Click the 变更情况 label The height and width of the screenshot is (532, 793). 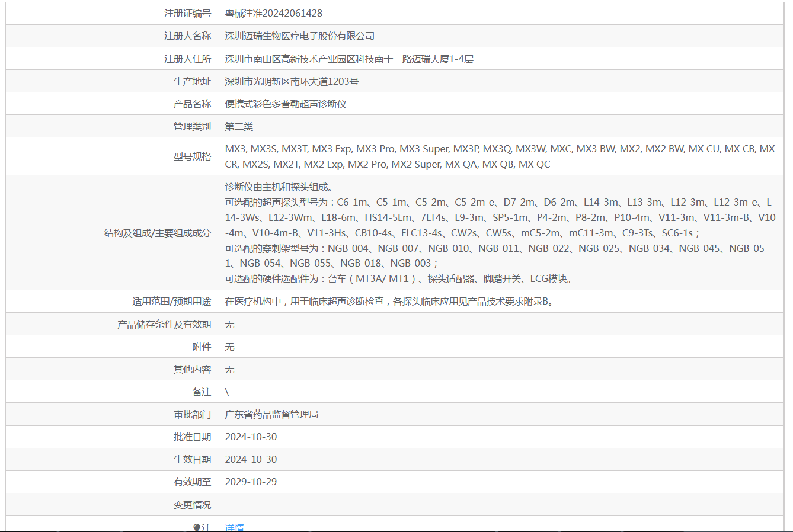coord(192,505)
